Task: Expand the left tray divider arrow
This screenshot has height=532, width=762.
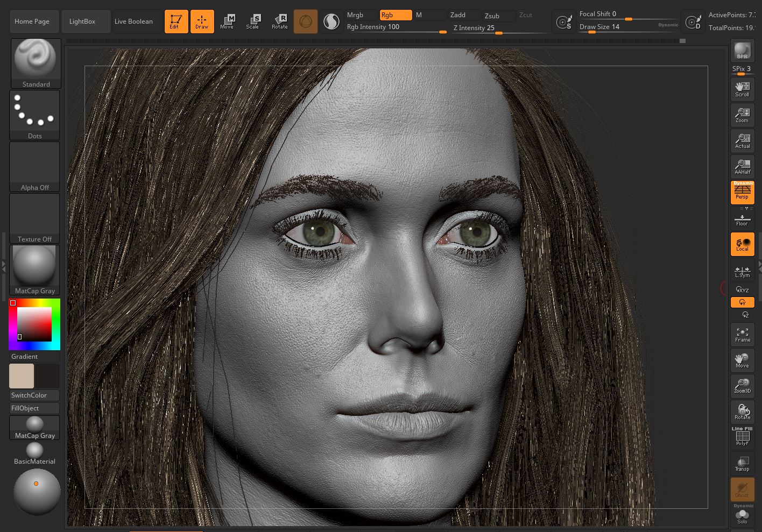Action: pyautogui.click(x=3, y=266)
